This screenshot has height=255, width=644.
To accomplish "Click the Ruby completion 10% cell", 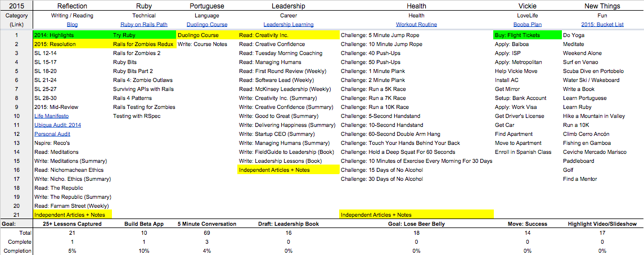I will pos(143,251).
